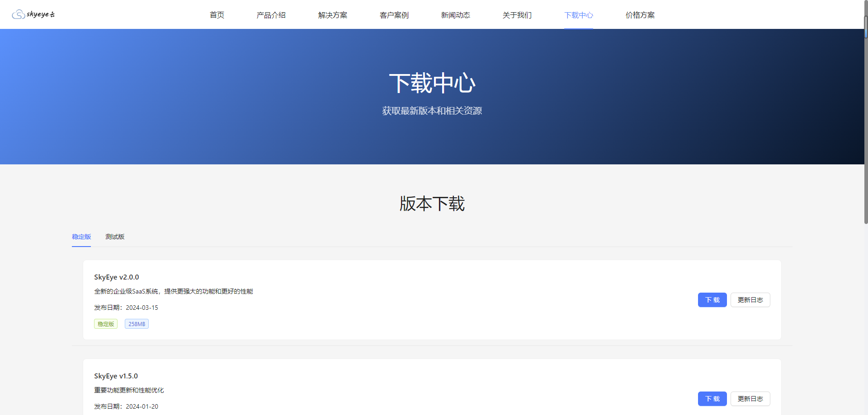Select the SkyEye v1.5.0 title
The height and width of the screenshot is (415, 868).
(115, 376)
